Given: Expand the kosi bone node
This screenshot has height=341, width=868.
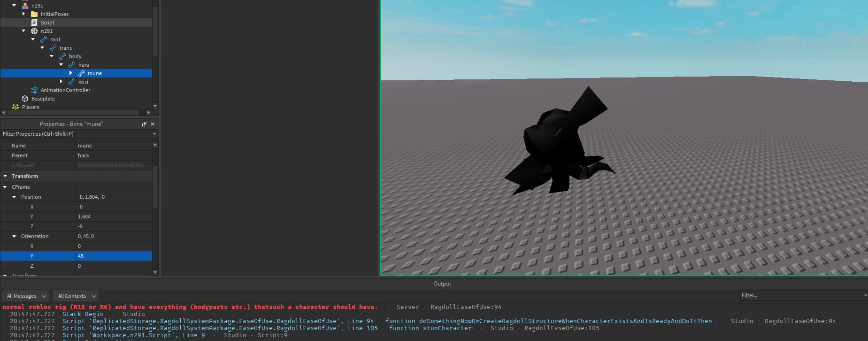Looking at the screenshot, I should [x=61, y=82].
